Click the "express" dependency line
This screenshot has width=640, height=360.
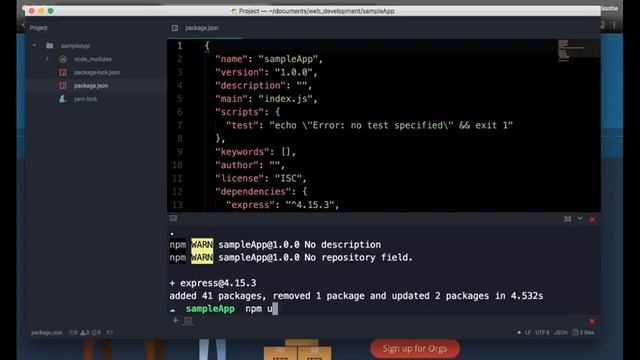click(x=282, y=205)
